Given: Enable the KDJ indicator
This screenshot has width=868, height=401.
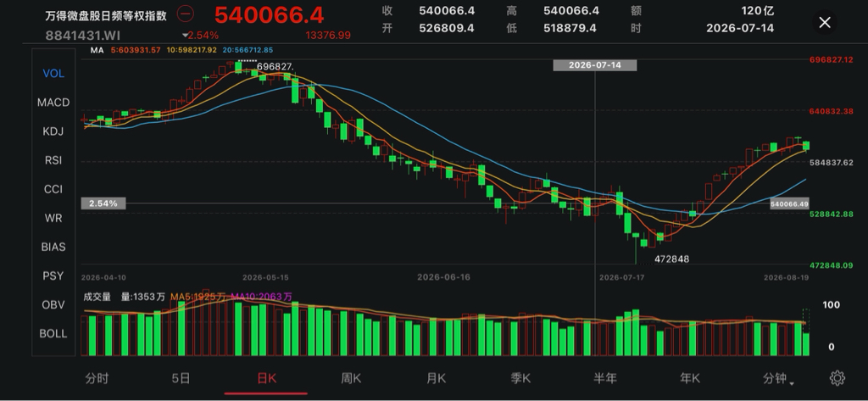Looking at the screenshot, I should [x=53, y=131].
